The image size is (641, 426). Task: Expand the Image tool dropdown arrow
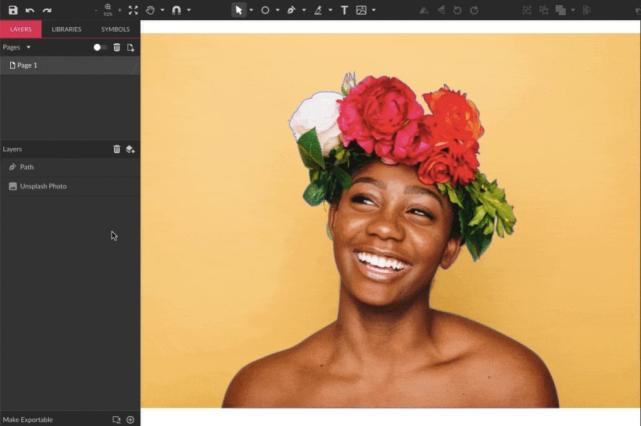pyautogui.click(x=373, y=10)
